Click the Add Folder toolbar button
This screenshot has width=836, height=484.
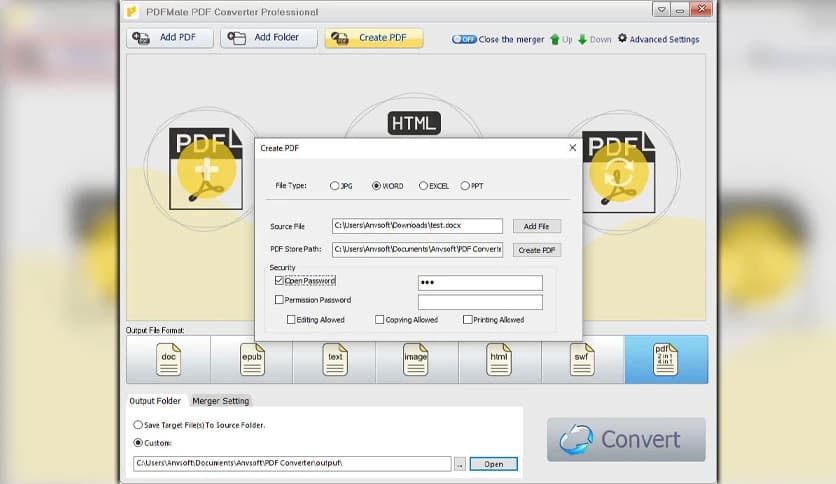[x=269, y=38]
